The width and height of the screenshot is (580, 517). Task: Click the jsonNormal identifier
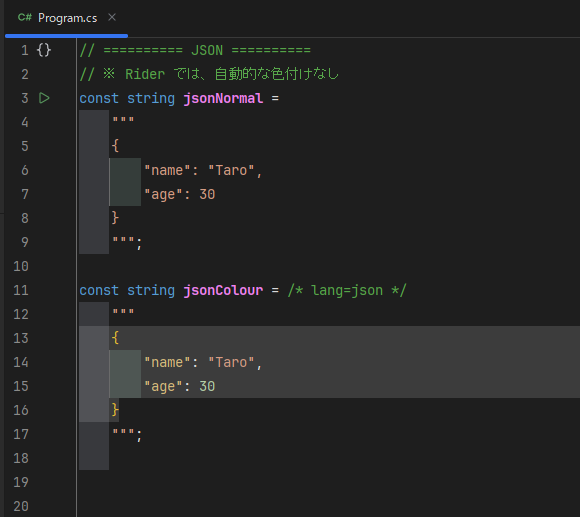point(223,98)
